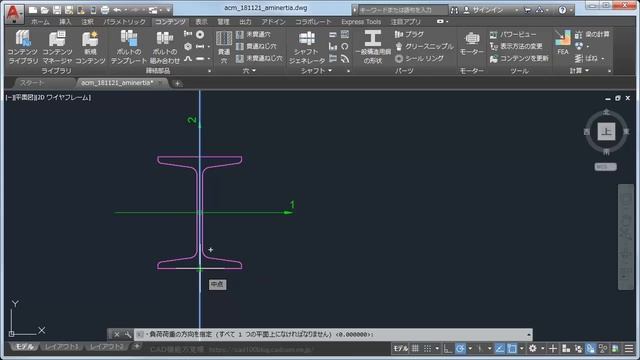Image resolution: width=640 pixels, height=360 pixels.
Task: Launch the Shaft Generator (シャフト ジェネレータ) tool
Action: (307, 47)
